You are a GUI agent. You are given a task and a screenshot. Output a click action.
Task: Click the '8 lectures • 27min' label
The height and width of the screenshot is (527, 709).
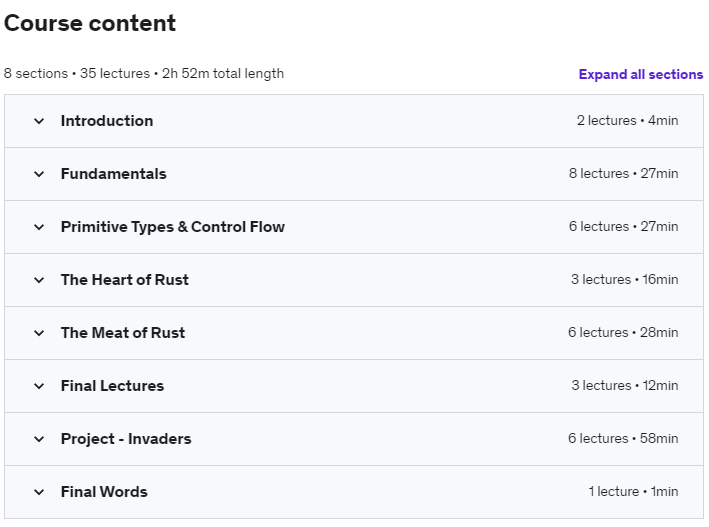pos(623,174)
